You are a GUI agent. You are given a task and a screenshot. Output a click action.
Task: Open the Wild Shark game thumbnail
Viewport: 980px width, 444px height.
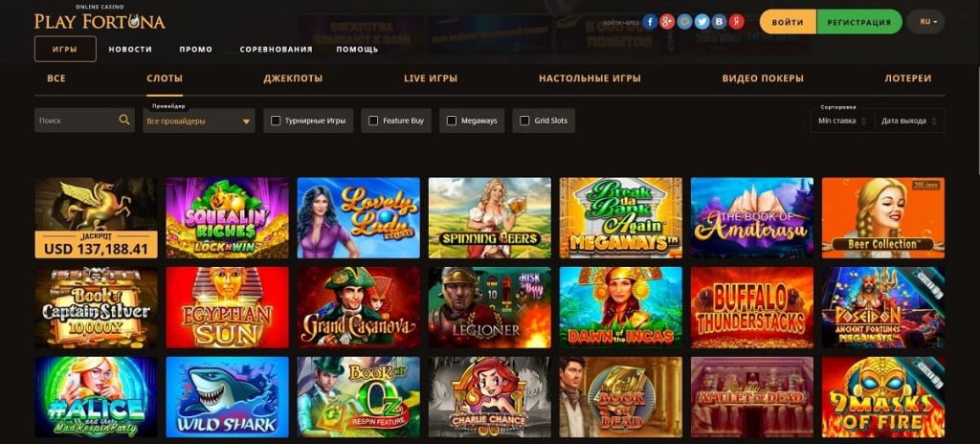click(228, 397)
